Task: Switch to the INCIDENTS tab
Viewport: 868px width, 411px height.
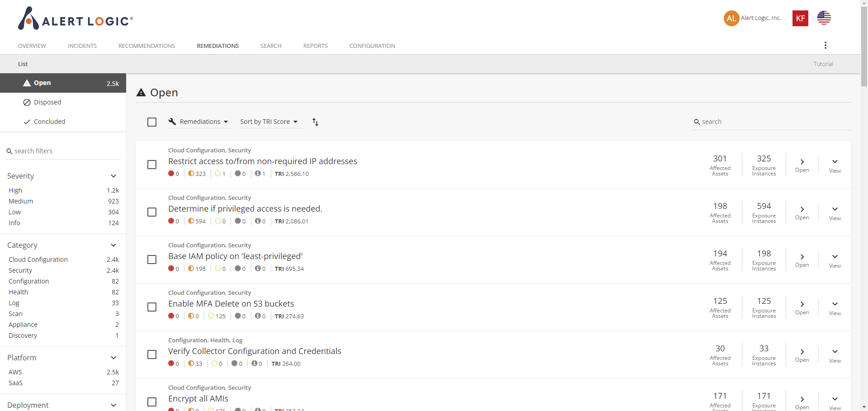Action: tap(82, 46)
